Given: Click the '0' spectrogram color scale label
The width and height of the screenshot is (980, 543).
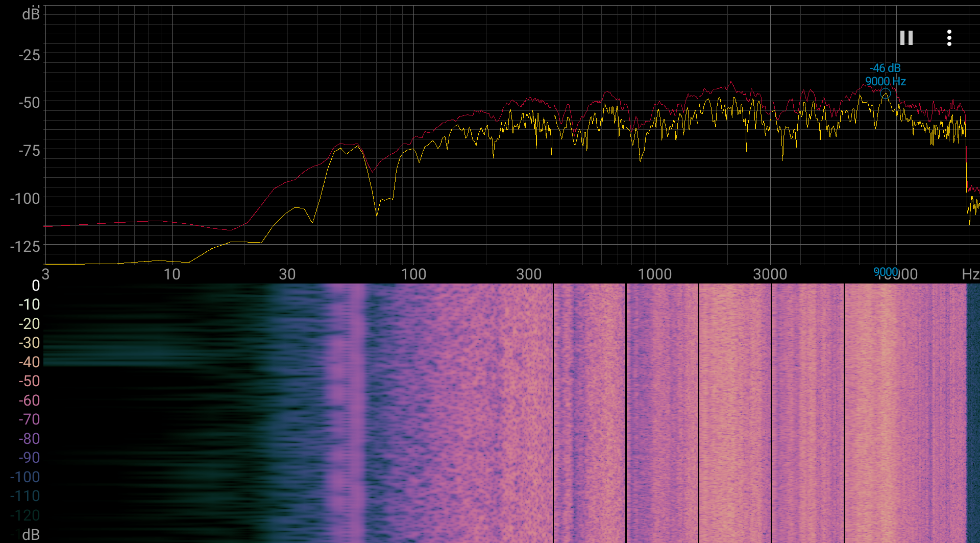Looking at the screenshot, I should pos(36,286).
